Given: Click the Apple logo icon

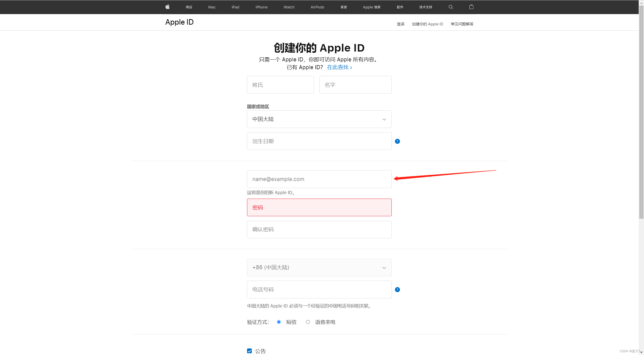Looking at the screenshot, I should tap(168, 7).
